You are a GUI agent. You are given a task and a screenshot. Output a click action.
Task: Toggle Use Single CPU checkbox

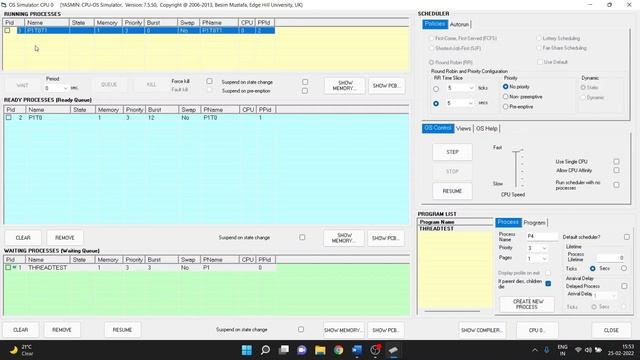coord(616,162)
